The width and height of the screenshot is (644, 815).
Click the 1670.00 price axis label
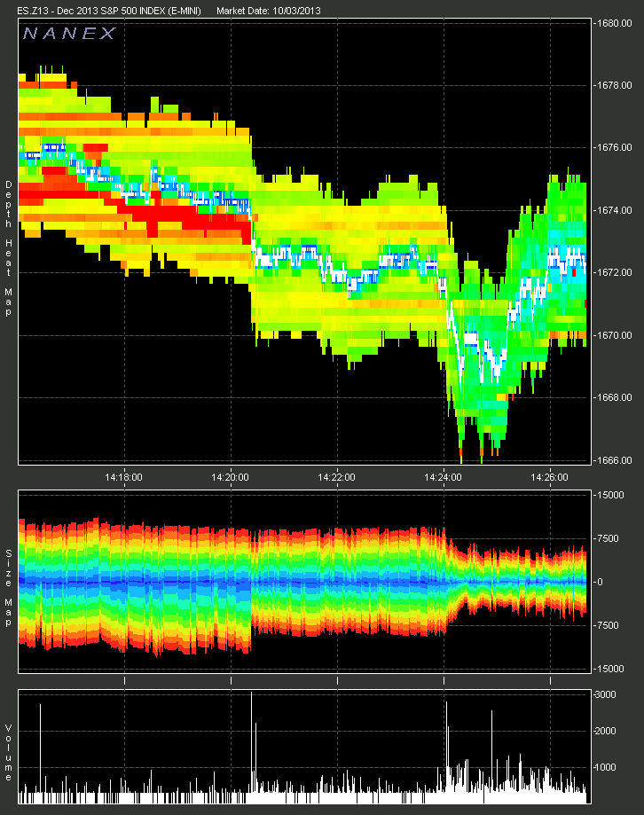(x=615, y=335)
